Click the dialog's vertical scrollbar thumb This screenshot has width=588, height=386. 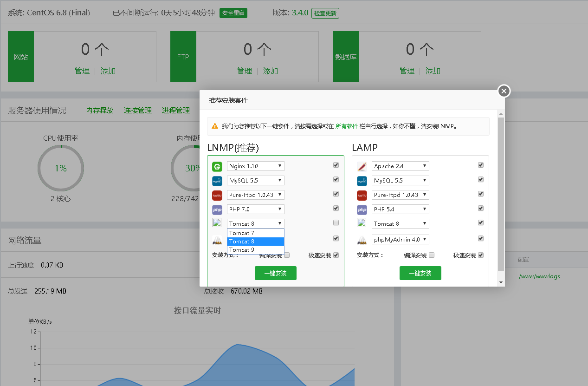click(501, 194)
